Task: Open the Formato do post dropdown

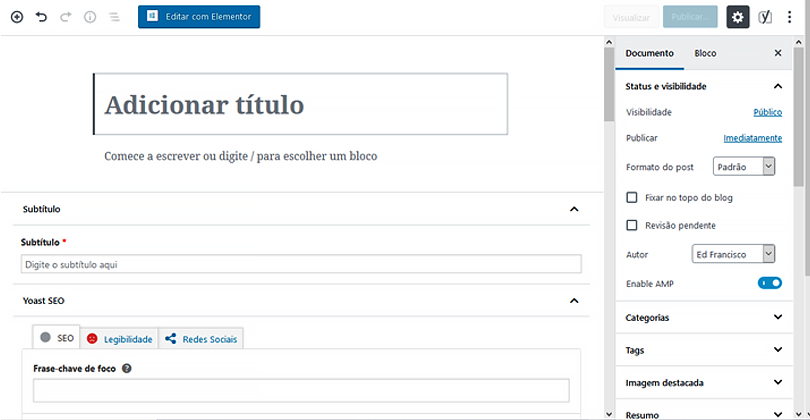Action: [744, 166]
